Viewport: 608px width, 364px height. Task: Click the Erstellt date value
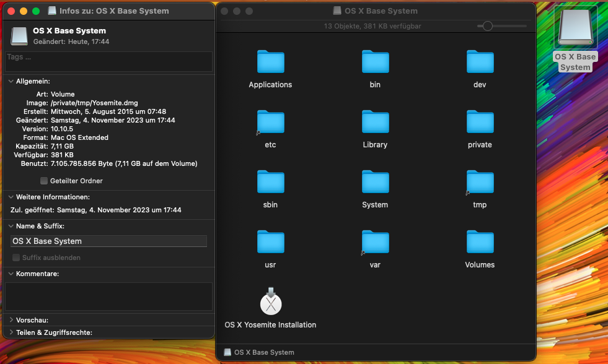(108, 111)
